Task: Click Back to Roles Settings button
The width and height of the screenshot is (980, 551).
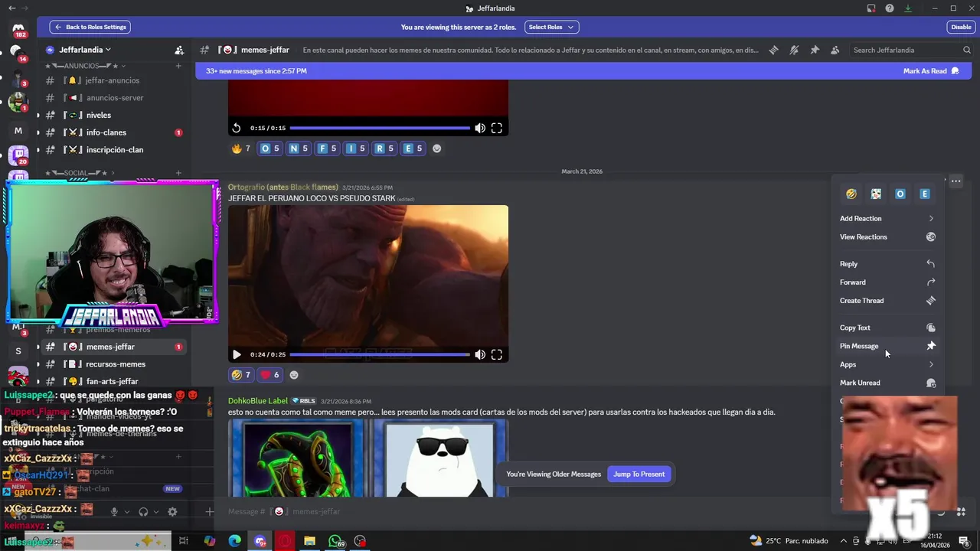Action: pos(90,27)
